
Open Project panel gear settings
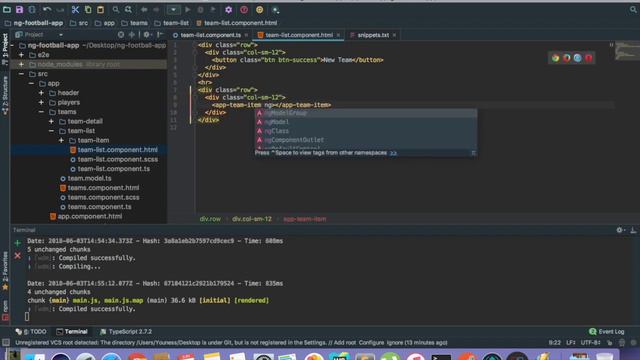pyautogui.click(x=147, y=35)
